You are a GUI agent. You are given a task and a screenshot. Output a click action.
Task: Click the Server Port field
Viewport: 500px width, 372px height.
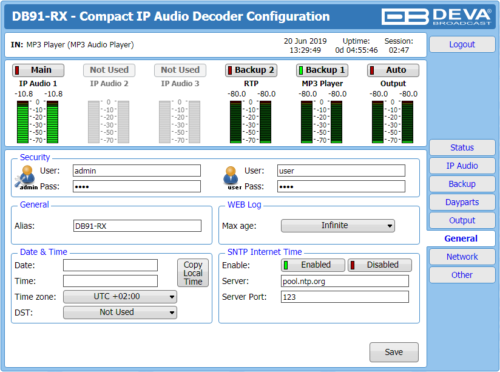click(x=345, y=297)
